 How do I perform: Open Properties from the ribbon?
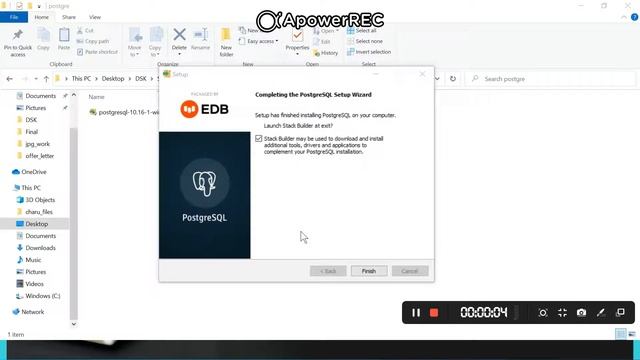(x=297, y=42)
